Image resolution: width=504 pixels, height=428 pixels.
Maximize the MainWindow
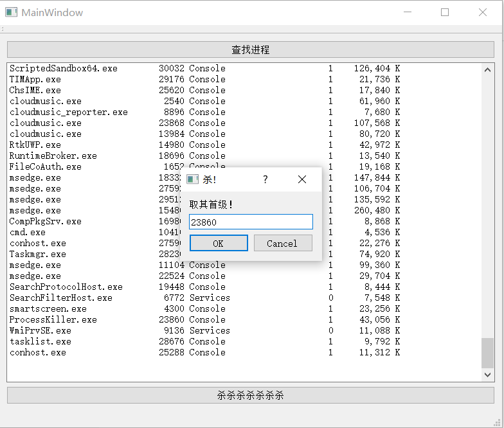point(445,12)
